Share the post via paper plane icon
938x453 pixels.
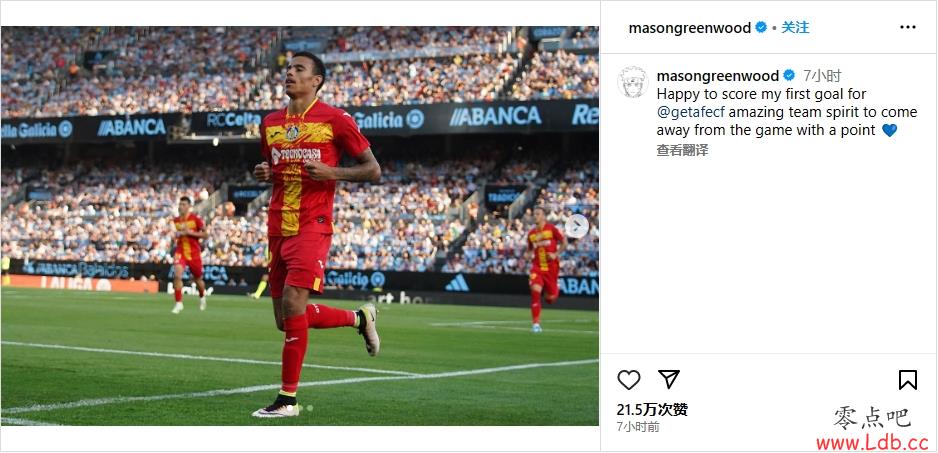(668, 379)
